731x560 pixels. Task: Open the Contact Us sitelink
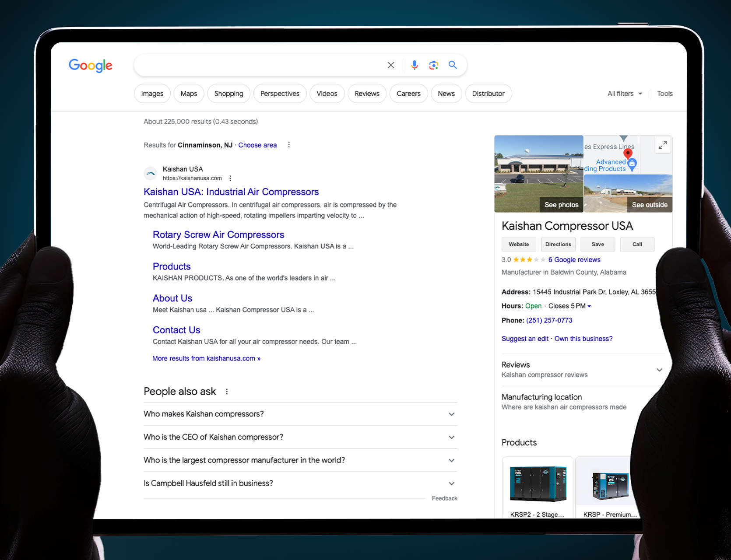[176, 330]
